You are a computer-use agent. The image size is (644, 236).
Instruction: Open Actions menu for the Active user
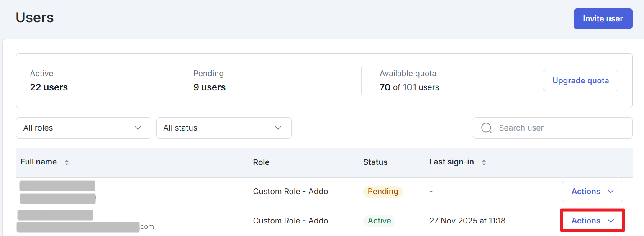592,221
